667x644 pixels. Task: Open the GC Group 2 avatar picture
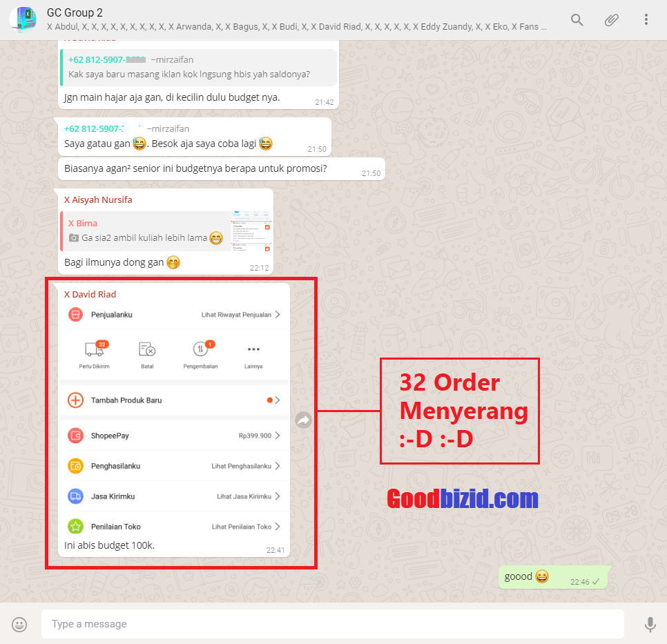pyautogui.click(x=23, y=19)
